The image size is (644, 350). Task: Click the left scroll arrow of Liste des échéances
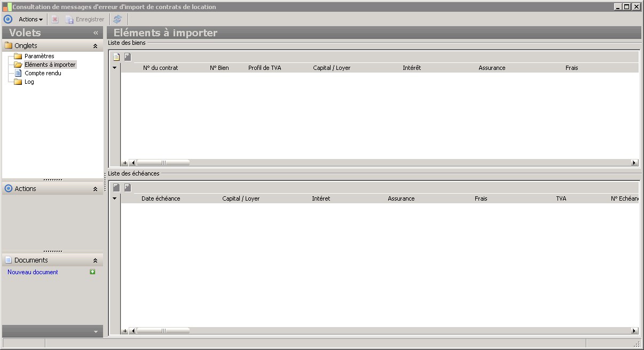(133, 331)
